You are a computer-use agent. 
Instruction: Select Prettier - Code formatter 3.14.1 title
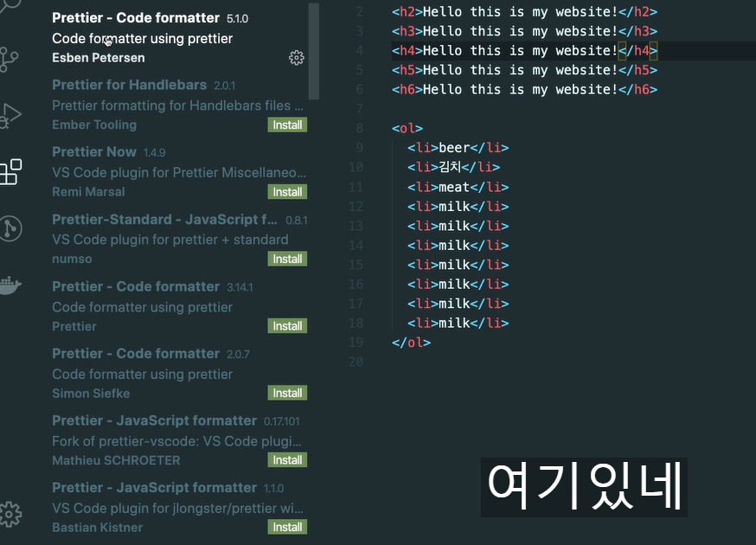[136, 286]
